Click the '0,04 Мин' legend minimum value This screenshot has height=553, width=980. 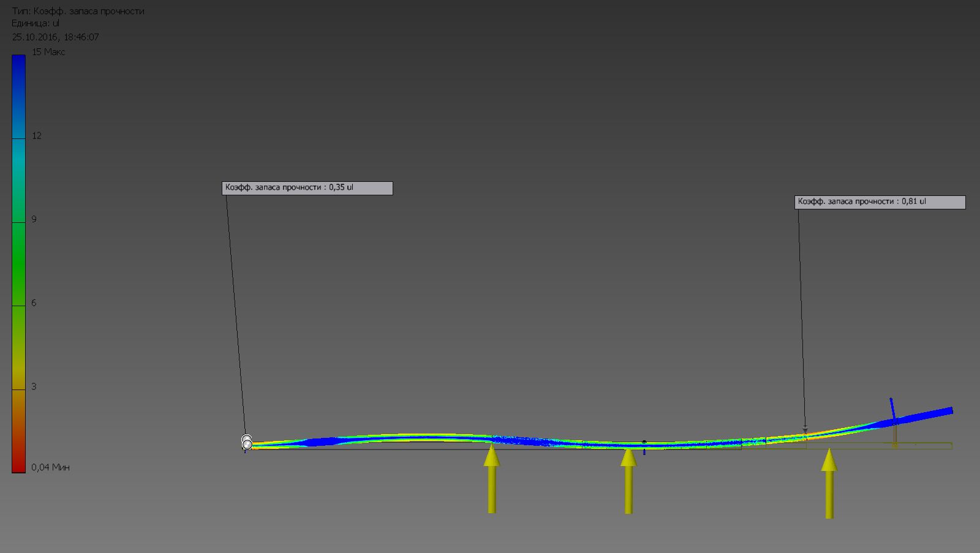coord(50,467)
